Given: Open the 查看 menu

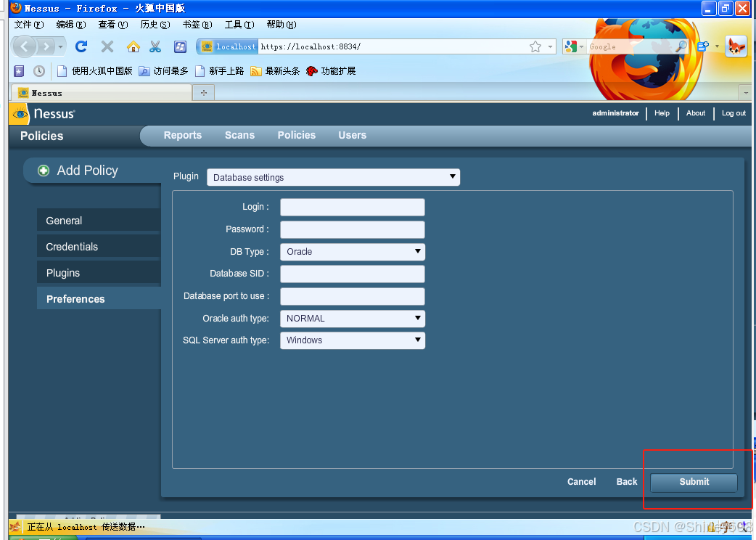Looking at the screenshot, I should [x=113, y=25].
